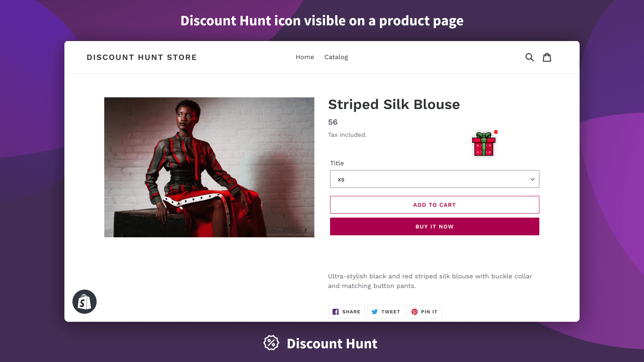Click the Shopify bag logo at bottom left
This screenshot has height=362, width=644.
[x=84, y=301]
